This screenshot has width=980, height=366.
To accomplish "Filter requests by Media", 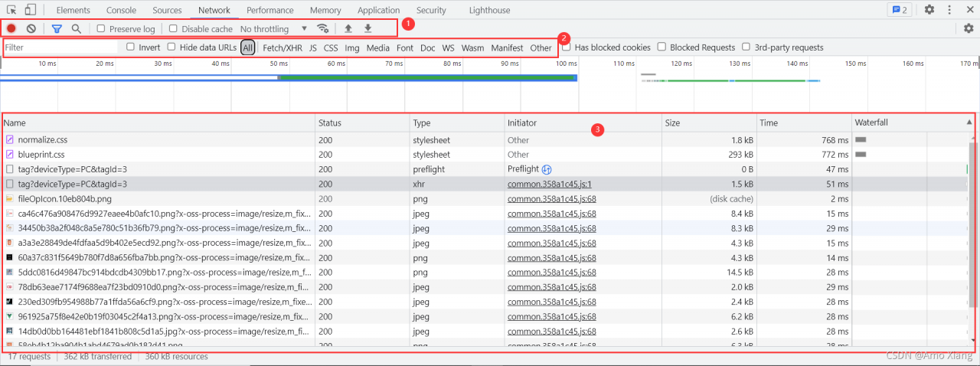I will point(378,47).
